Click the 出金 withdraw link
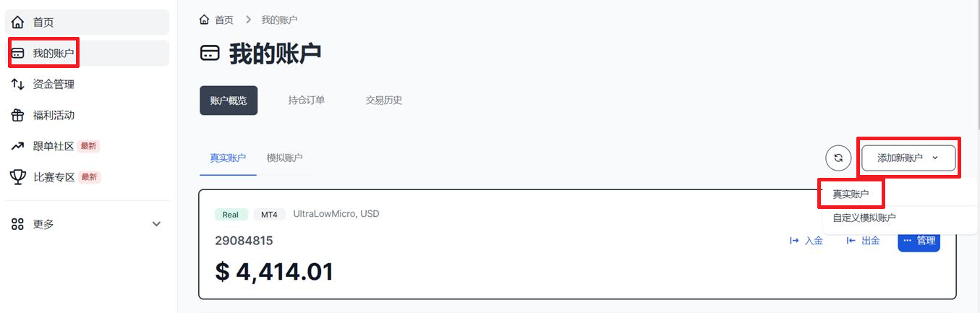The width and height of the screenshot is (980, 313). pos(863,241)
